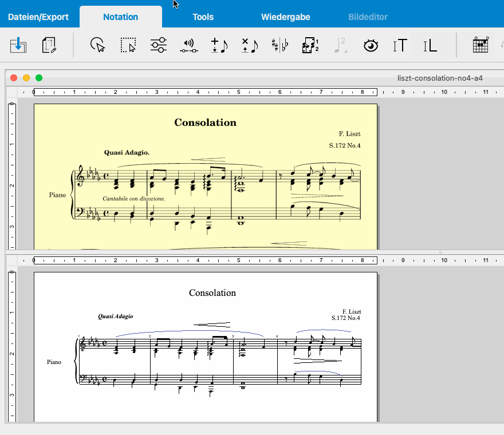Select the lyrics L text tool

tap(430, 45)
